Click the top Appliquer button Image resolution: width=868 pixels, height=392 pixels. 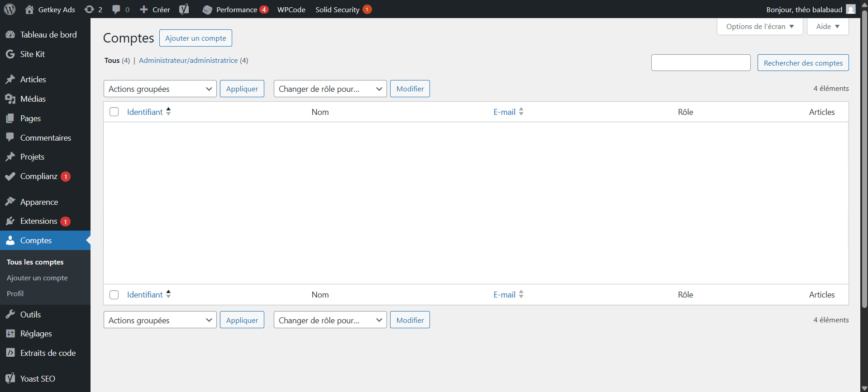coord(242,89)
